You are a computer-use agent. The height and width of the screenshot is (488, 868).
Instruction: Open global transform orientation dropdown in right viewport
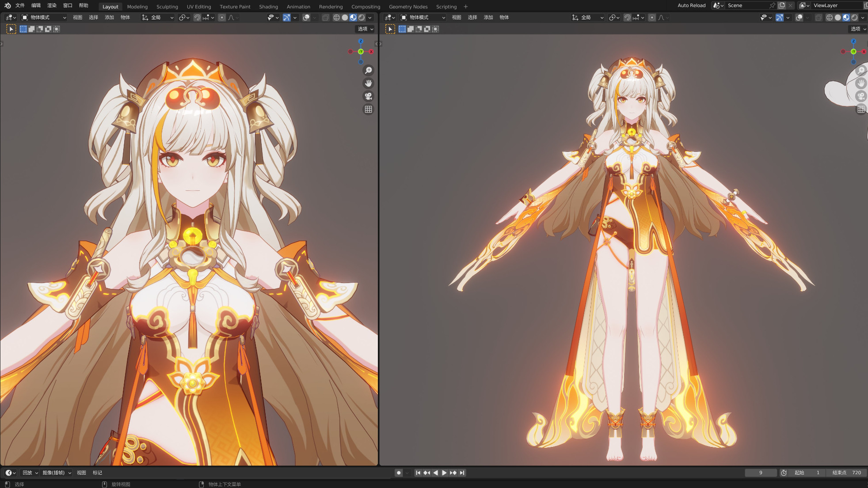pos(588,18)
